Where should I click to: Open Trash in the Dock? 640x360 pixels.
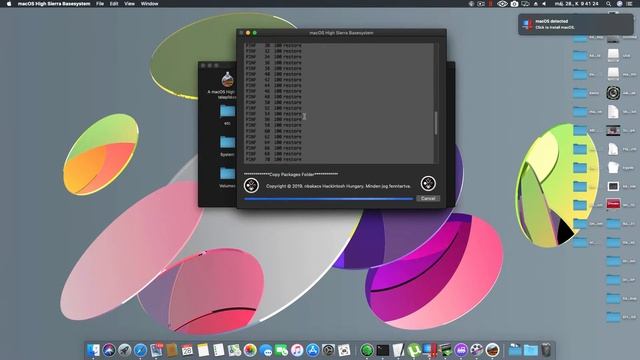[x=546, y=350]
